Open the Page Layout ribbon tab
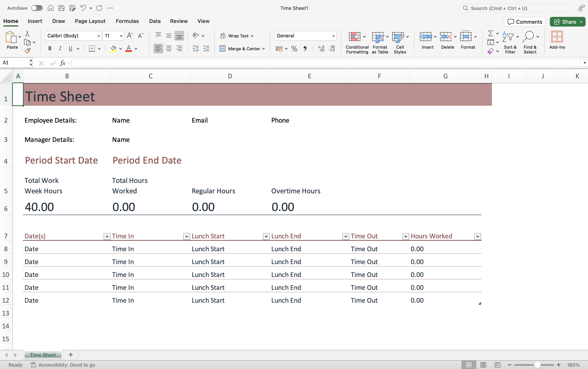Image resolution: width=588 pixels, height=369 pixels. 90,21
